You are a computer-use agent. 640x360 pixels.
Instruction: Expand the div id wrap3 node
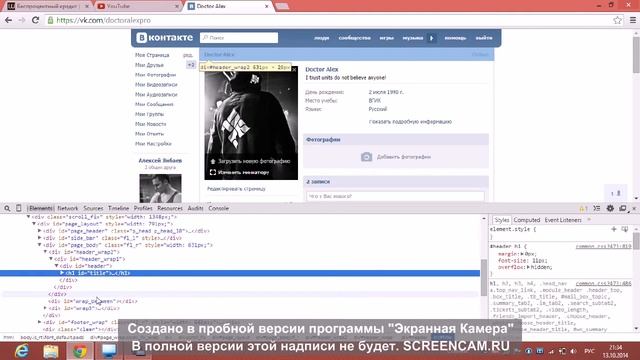tap(45, 308)
